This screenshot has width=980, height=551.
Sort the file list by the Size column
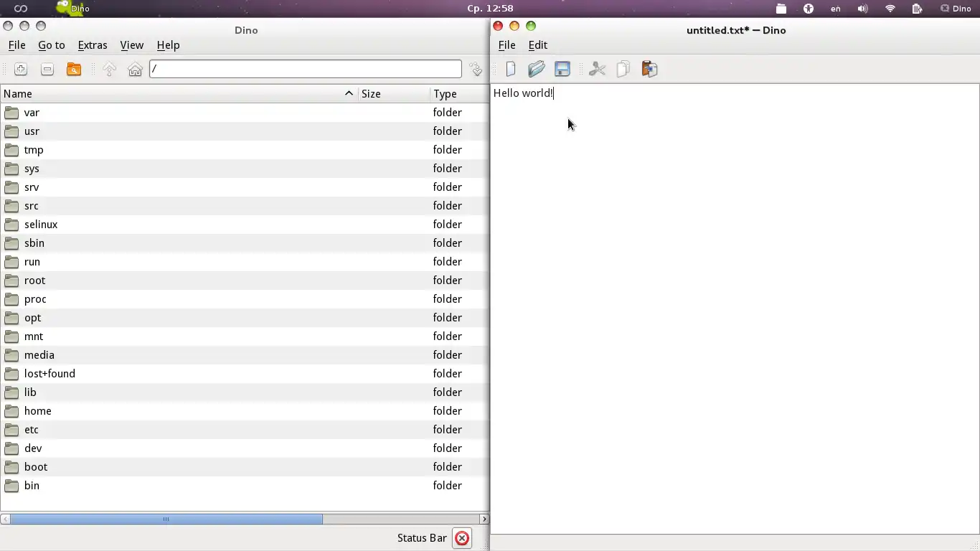pos(394,94)
